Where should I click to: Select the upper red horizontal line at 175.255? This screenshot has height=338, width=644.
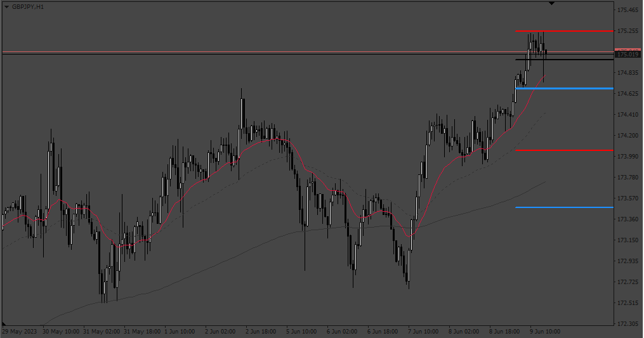point(564,31)
